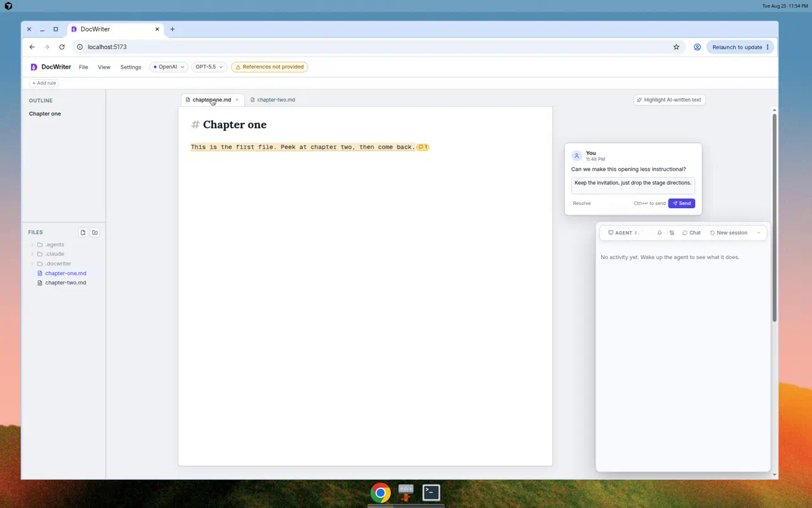Image resolution: width=812 pixels, height=508 pixels.
Task: Click the comment count badge after the sentence
Action: click(x=423, y=147)
